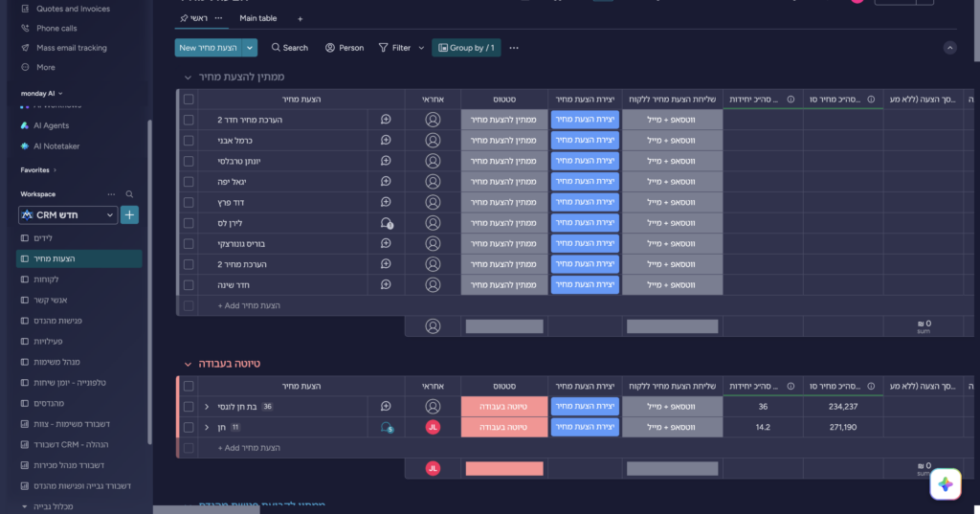Open conversation for הערכת מחיר חדר 2
This screenshot has height=514, width=980.
386,120
